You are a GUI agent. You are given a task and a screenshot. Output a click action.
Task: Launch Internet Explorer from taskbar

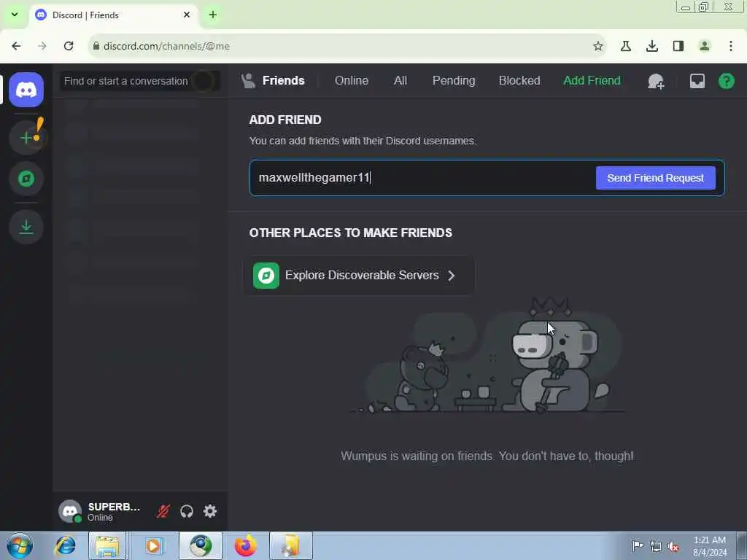(x=65, y=545)
